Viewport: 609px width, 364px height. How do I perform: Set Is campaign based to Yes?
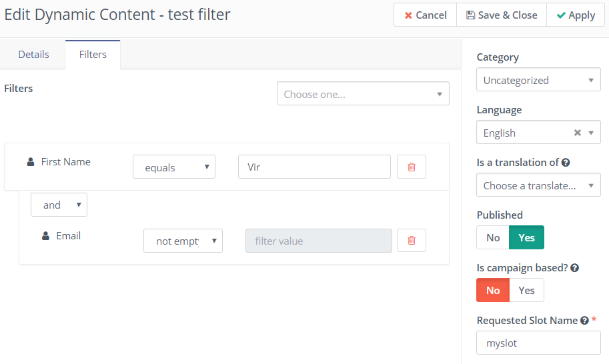coord(526,291)
